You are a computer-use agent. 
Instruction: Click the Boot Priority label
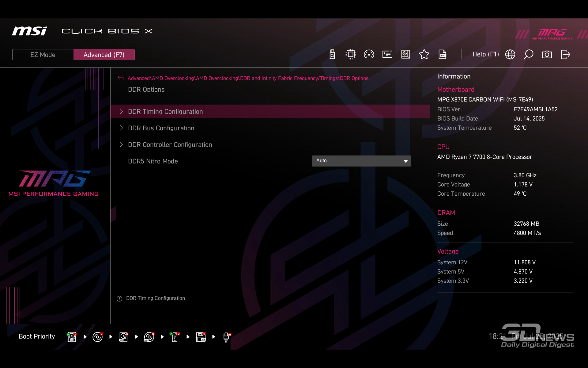coord(37,336)
